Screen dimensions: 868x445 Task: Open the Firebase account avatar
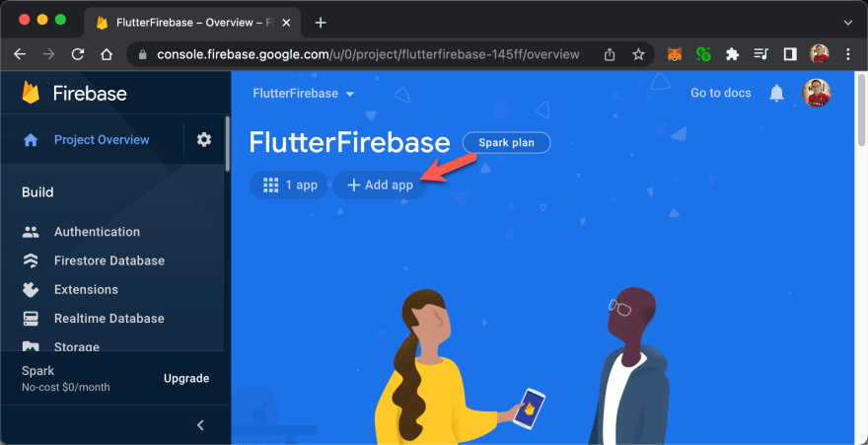(x=817, y=93)
